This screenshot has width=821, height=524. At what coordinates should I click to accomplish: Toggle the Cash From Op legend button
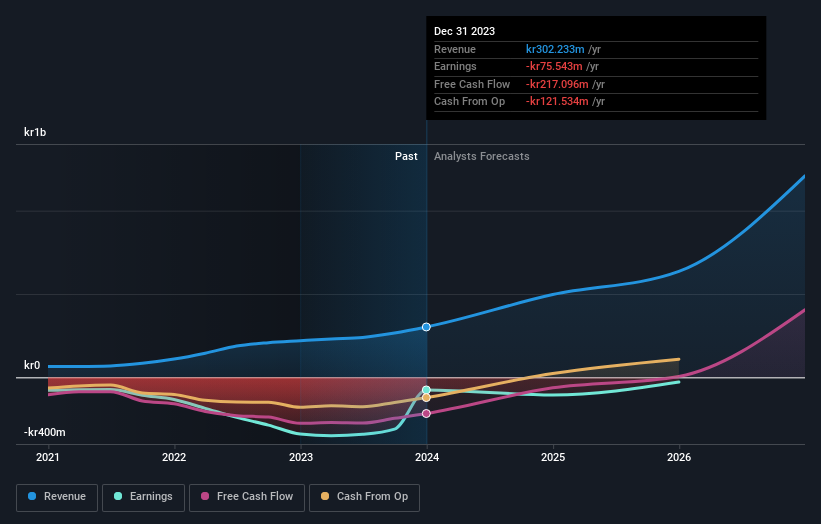tap(364, 497)
